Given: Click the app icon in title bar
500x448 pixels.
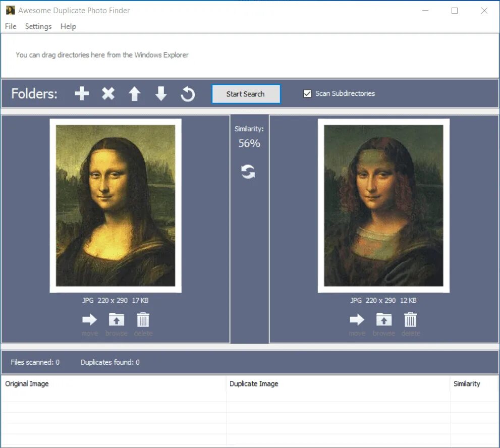Looking at the screenshot, I should [11, 10].
